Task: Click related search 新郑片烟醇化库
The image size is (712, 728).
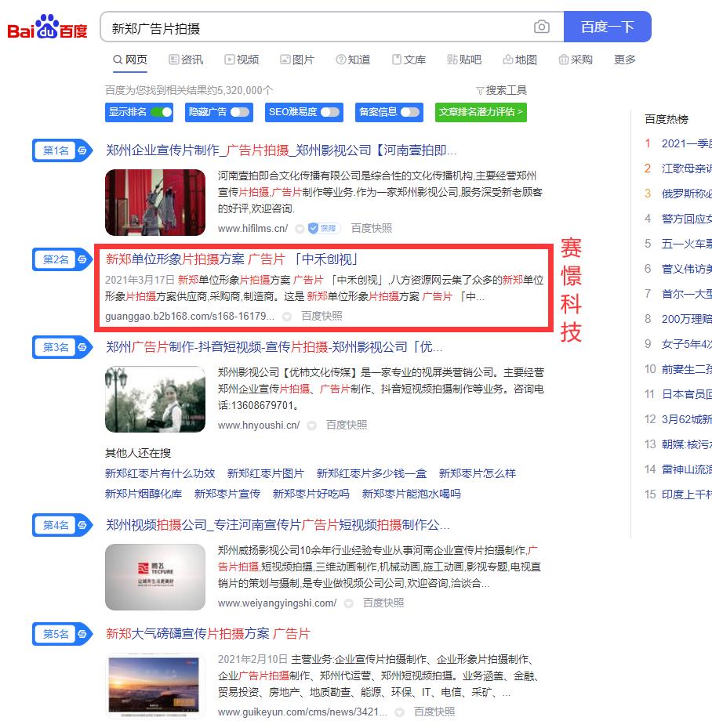Action: [x=143, y=494]
